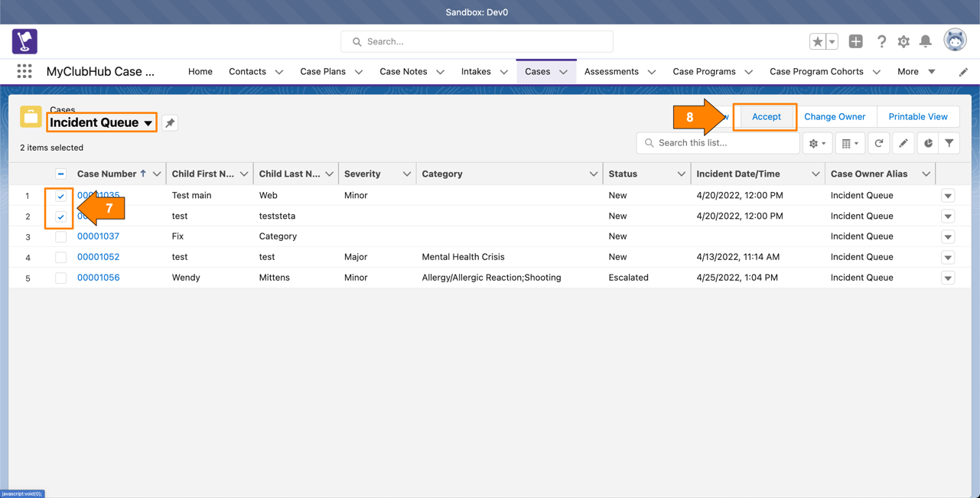Click the help question mark icon
Image resolution: width=980 pixels, height=498 pixels.
(881, 41)
